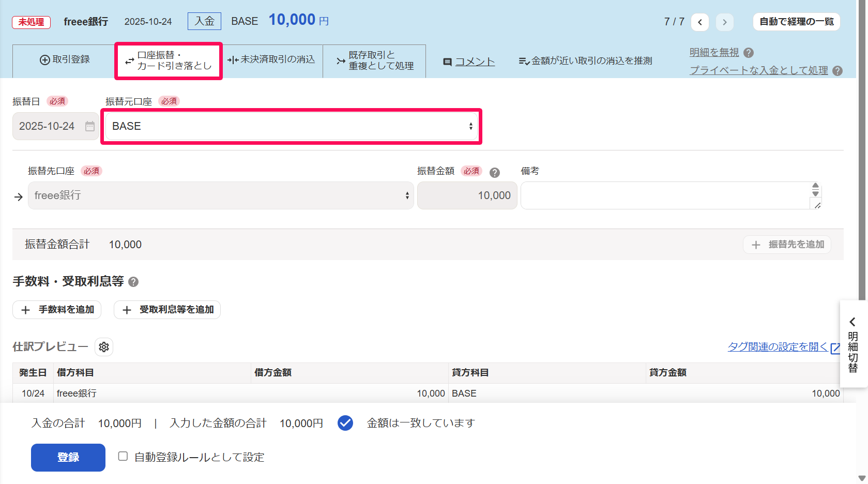Click the 明細を無視 link
This screenshot has width=868, height=484.
tap(714, 52)
